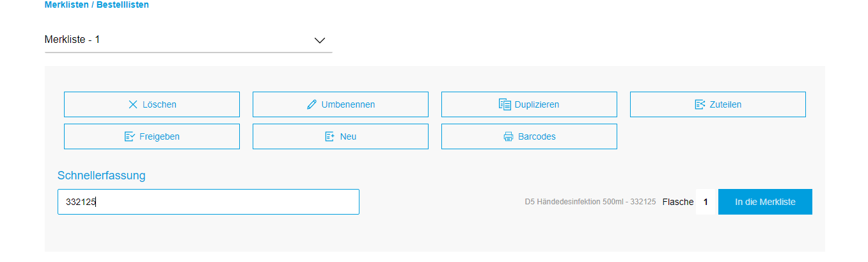The width and height of the screenshot is (868, 262).
Task: Duplicate the list via Duplizieren label
Action: [x=537, y=104]
